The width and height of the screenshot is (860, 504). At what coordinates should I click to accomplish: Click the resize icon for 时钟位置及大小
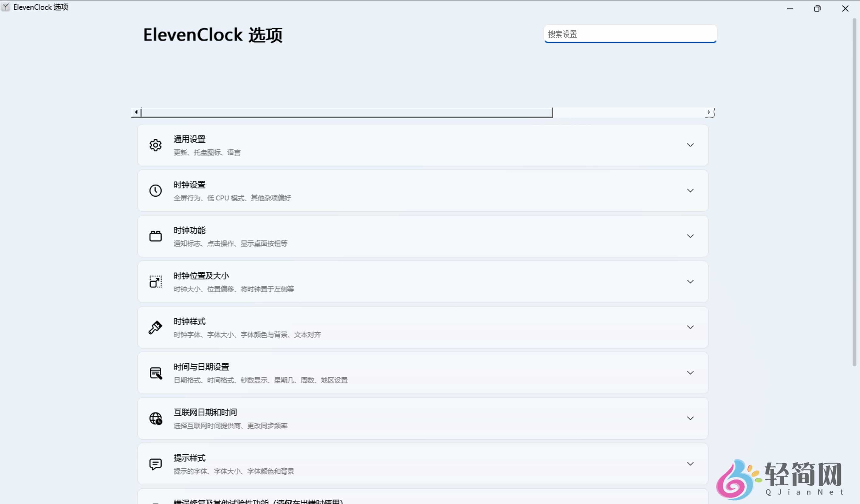(155, 282)
